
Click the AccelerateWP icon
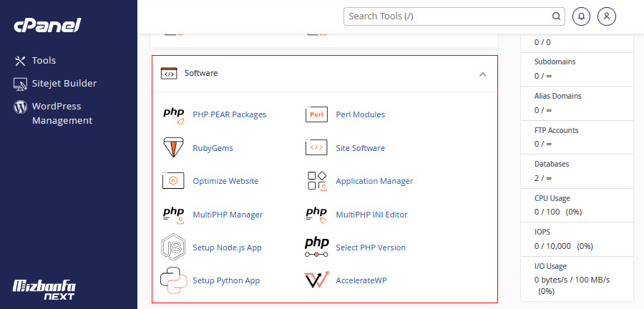(317, 280)
